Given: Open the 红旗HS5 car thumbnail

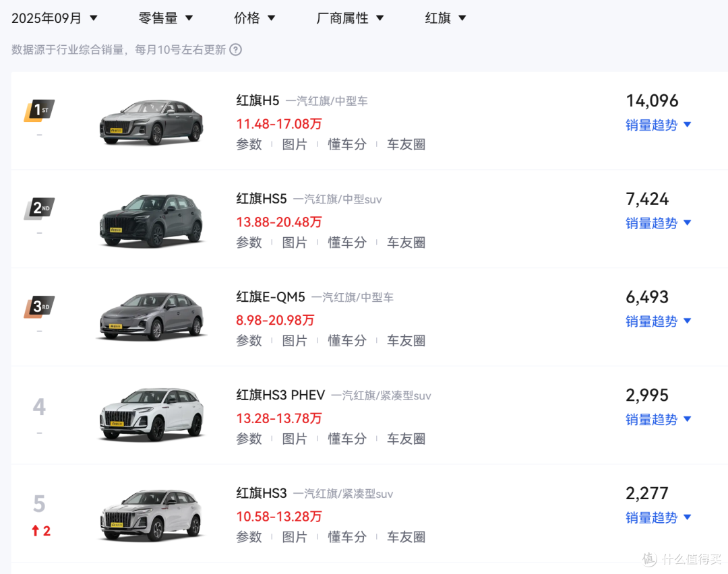Looking at the screenshot, I should (152, 220).
